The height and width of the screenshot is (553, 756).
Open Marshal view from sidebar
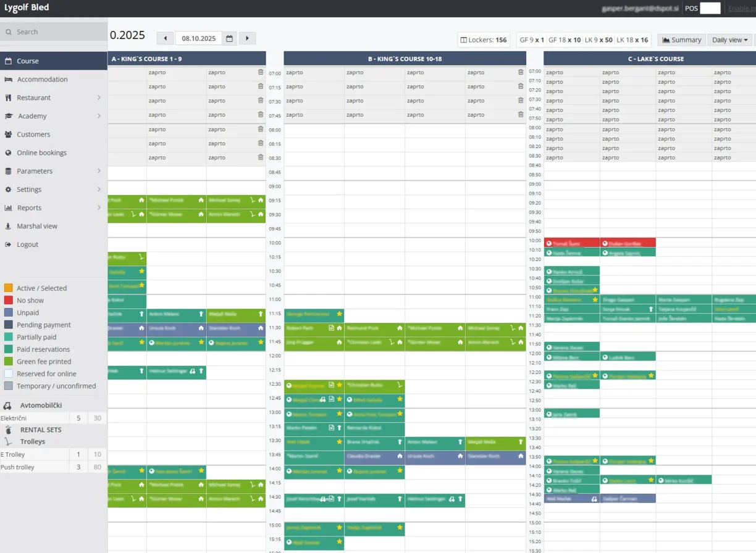36,226
